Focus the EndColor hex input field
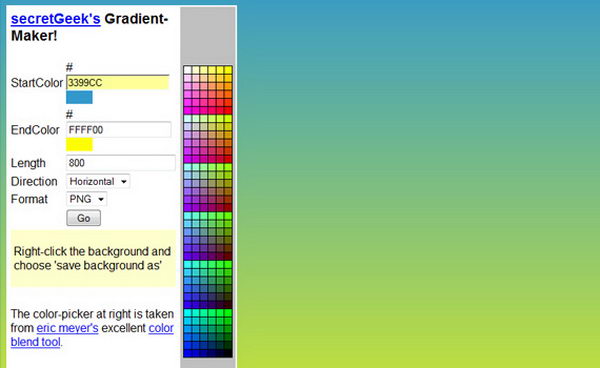600x368 pixels. [x=119, y=130]
